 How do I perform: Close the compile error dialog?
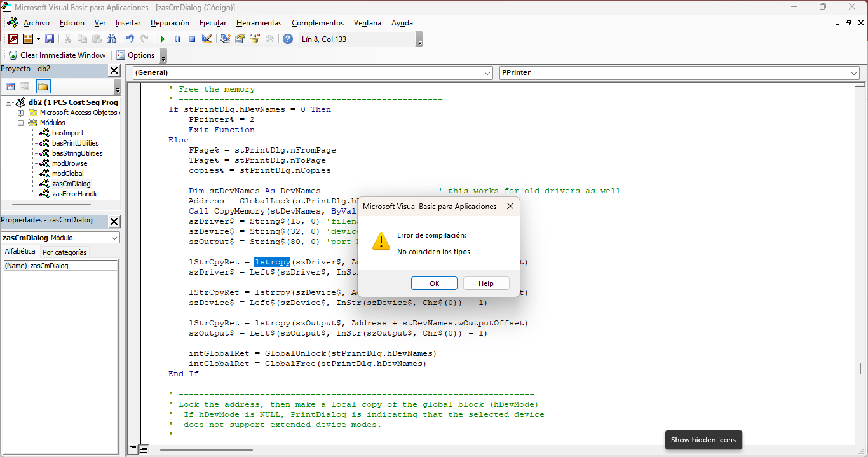pos(510,207)
